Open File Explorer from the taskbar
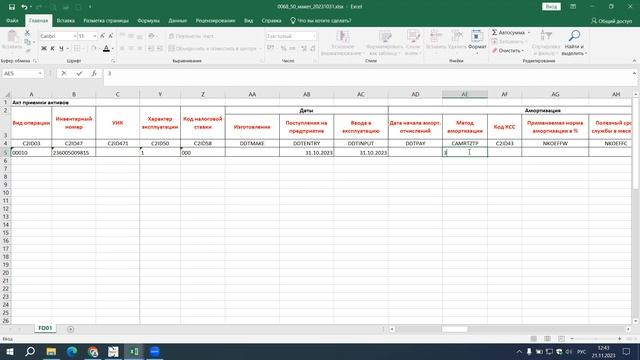 click(x=51, y=351)
